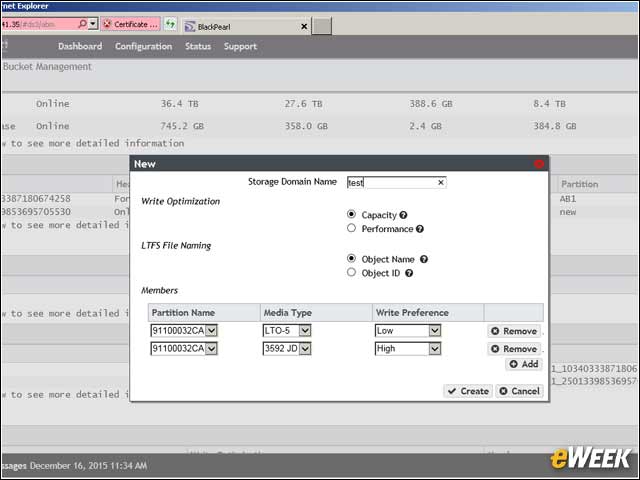Click help icon next to Object Name
The width and height of the screenshot is (640, 480).
coord(424,259)
